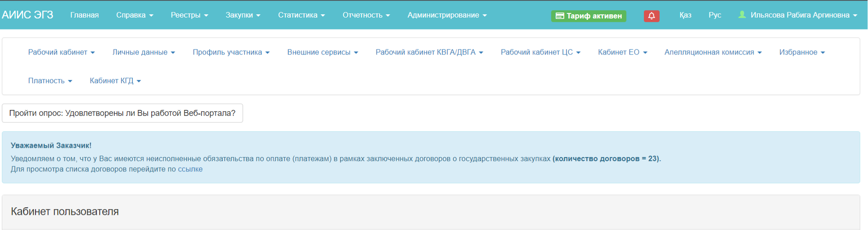Click the user avatar icon
The height and width of the screenshot is (230, 868).
742,15
